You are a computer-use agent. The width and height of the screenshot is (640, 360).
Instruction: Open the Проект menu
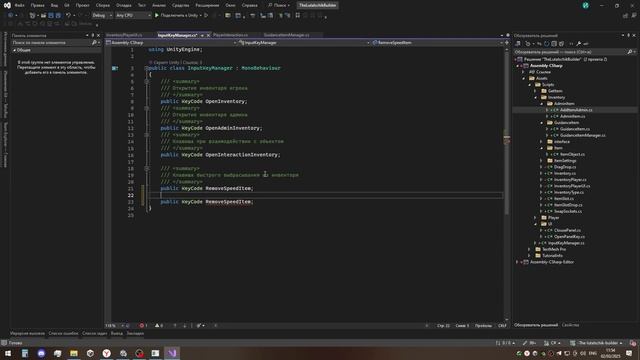pos(82,5)
